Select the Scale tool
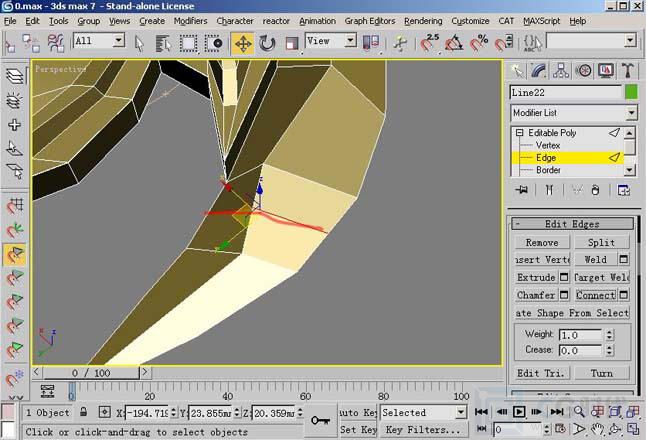This screenshot has height=440, width=646. (x=292, y=43)
